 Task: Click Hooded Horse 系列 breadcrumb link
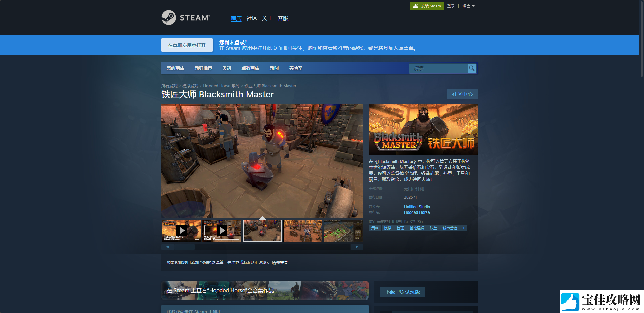pos(221,86)
